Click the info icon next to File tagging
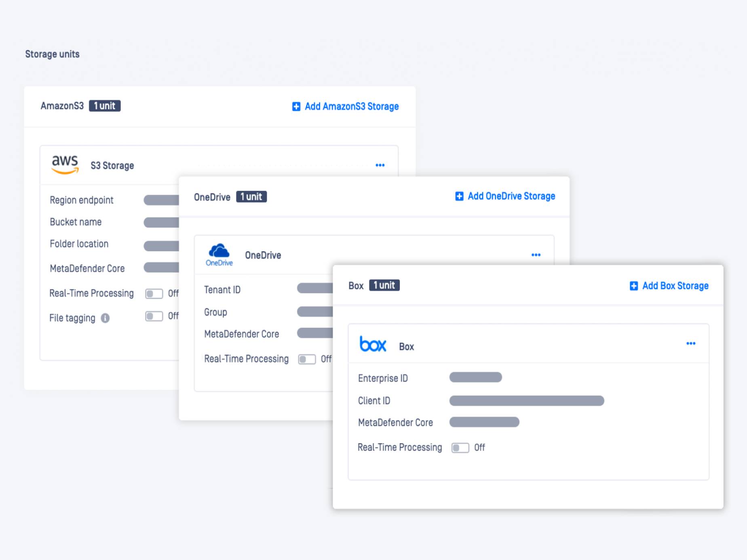 tap(106, 318)
